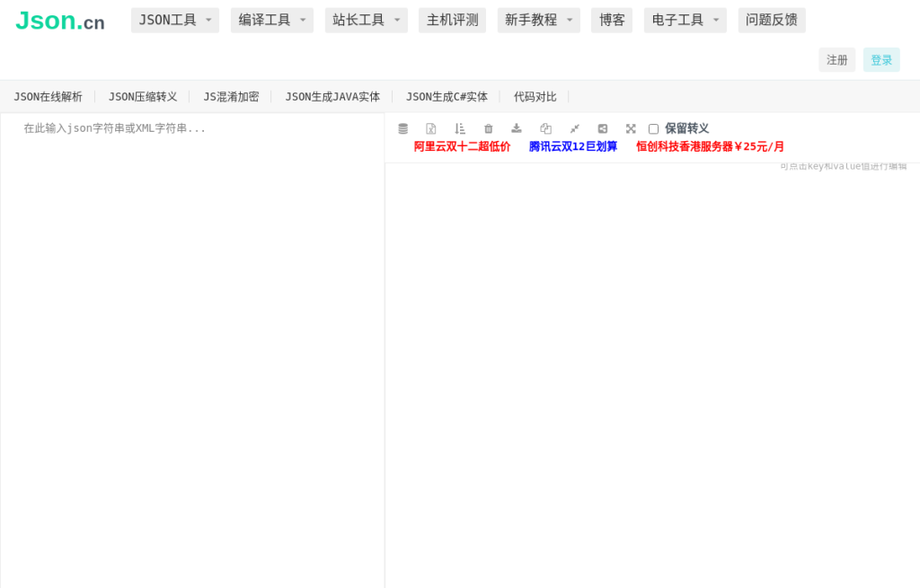Clear content with the trash icon

[x=489, y=128]
